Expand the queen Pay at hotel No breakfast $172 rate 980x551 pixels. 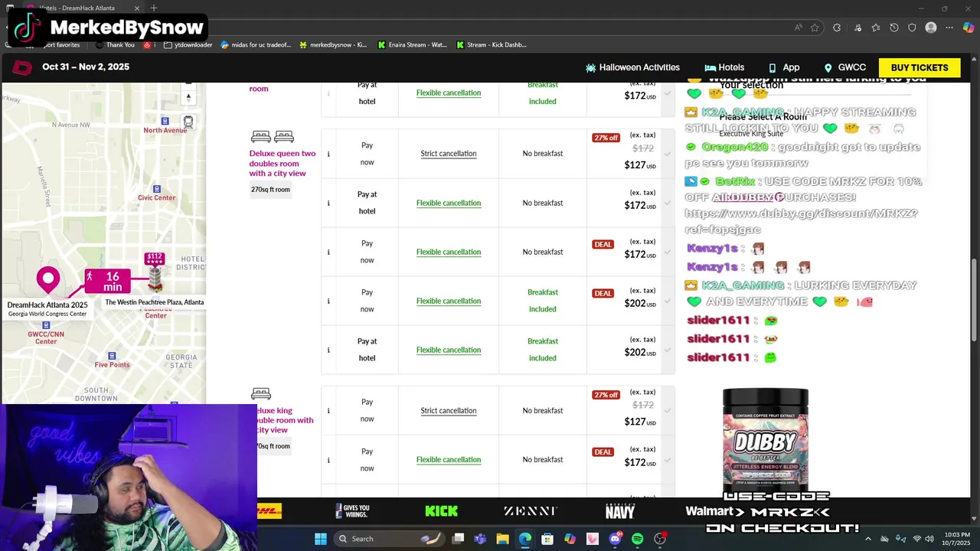tap(668, 203)
